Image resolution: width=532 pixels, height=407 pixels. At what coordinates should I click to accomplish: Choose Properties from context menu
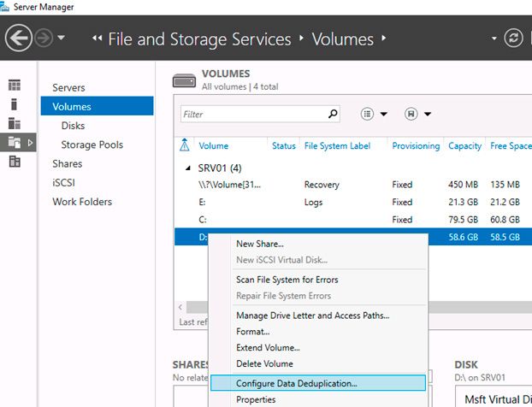tap(256, 400)
